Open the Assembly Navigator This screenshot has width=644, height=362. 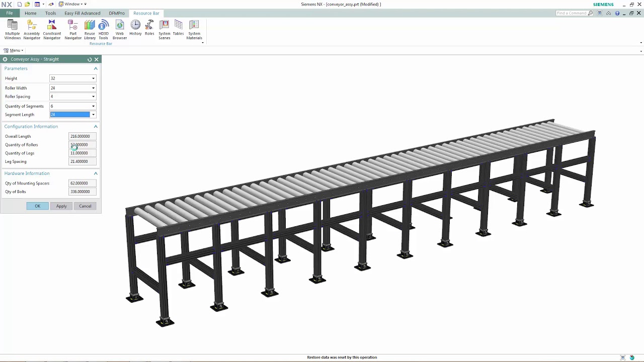32,30
